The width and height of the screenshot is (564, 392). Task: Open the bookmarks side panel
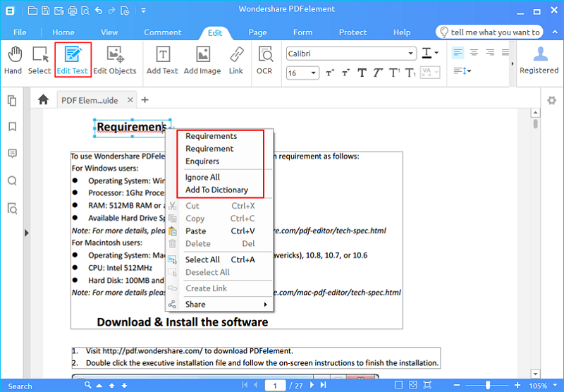click(x=12, y=127)
